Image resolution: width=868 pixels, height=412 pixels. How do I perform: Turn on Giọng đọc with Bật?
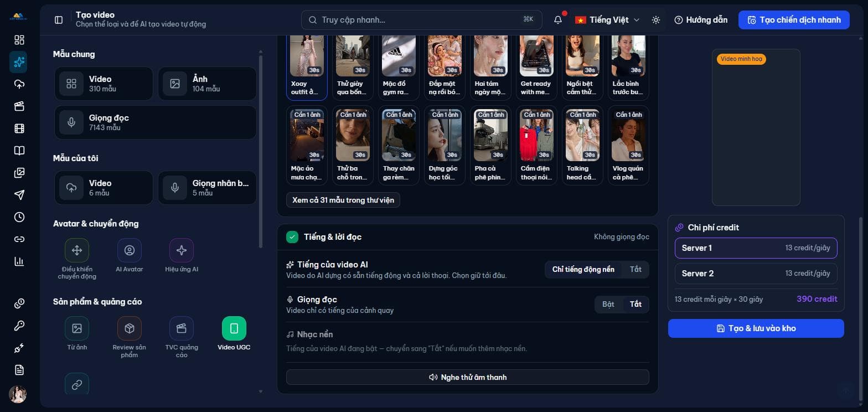608,304
